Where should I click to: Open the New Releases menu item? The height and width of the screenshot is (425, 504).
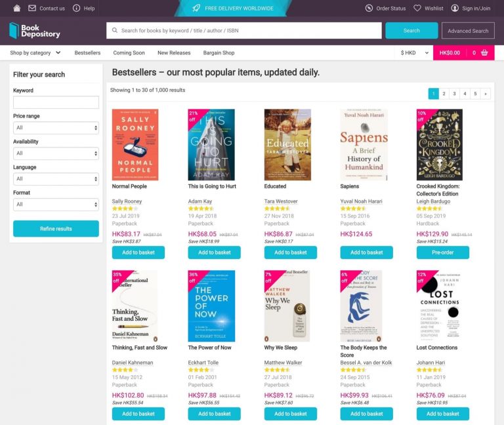pos(174,52)
